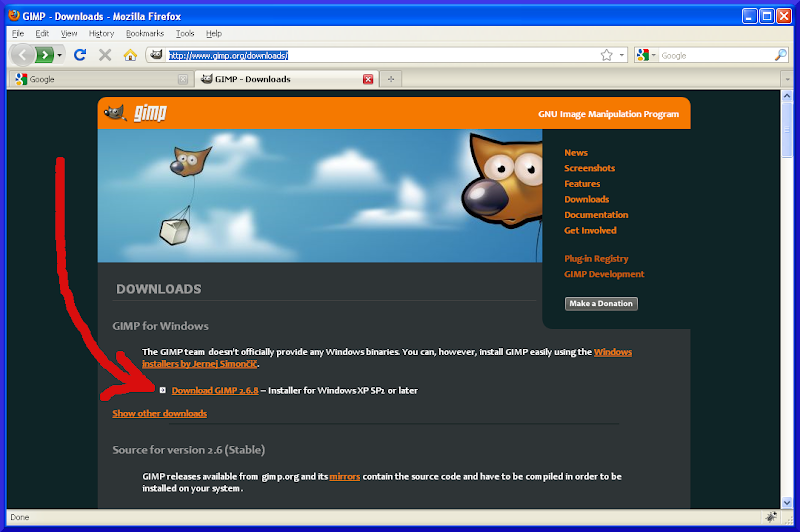This screenshot has height=532, width=800.
Task: Open the Screenshots sidebar link
Action: [x=589, y=168]
